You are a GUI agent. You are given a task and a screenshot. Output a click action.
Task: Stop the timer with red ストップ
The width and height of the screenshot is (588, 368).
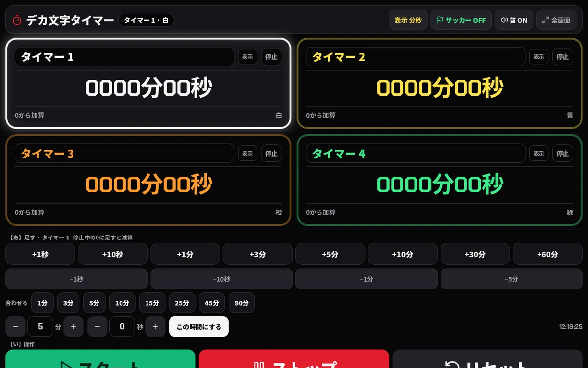(294, 359)
